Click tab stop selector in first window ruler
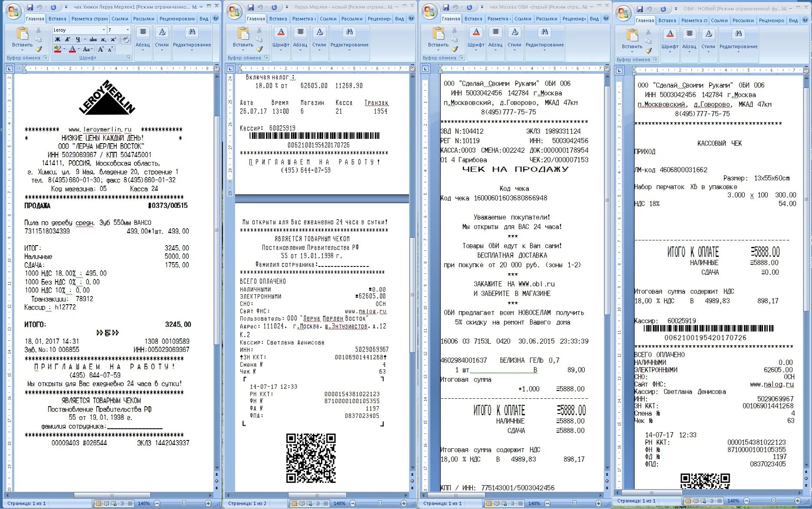The width and height of the screenshot is (812, 509). (x=9, y=68)
